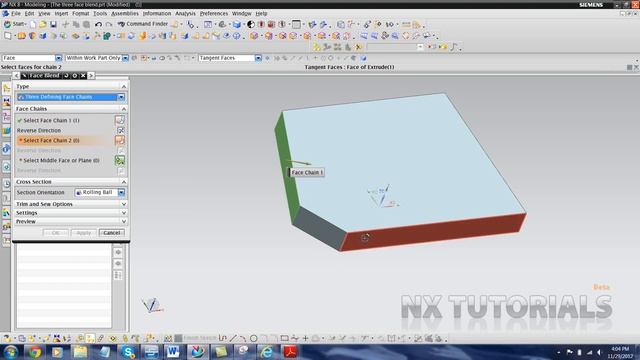Screen dimensions: 640x360
Task: Click the Apply button
Action: click(84, 233)
